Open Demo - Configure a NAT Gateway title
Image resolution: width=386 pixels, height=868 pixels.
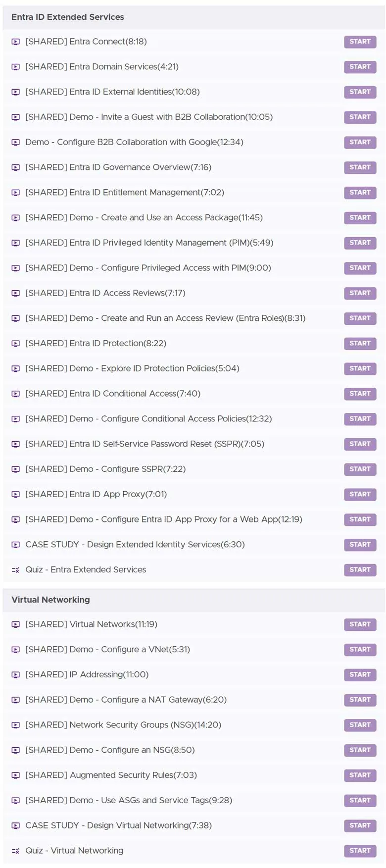pyautogui.click(x=126, y=700)
